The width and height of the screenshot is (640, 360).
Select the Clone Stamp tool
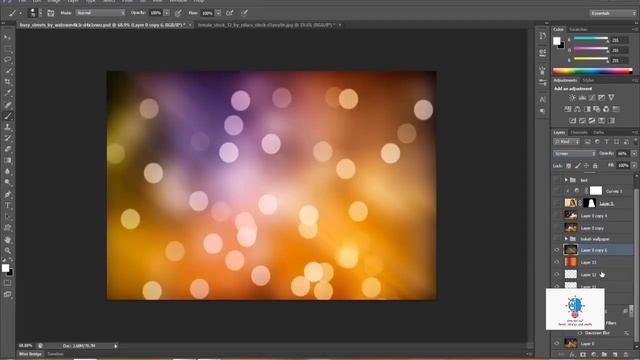coord(7,127)
